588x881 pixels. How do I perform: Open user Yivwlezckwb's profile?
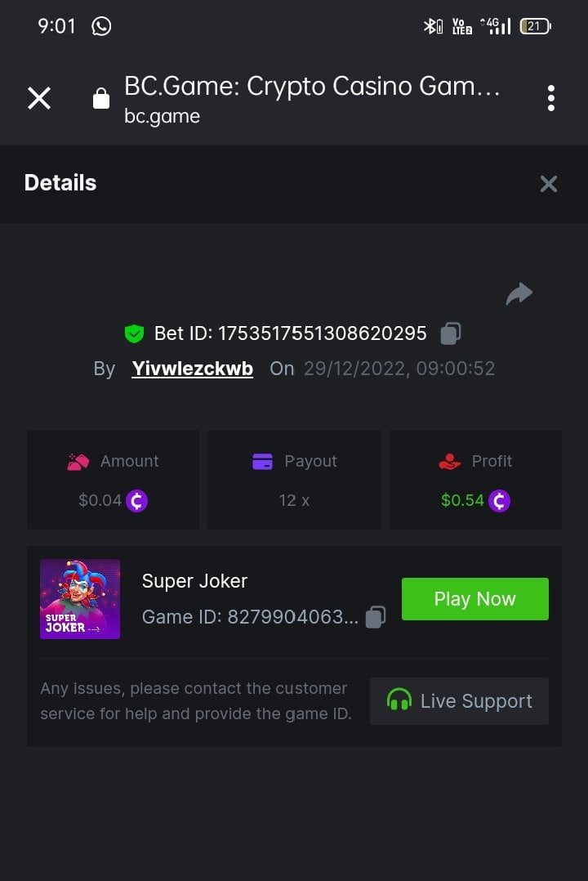point(193,369)
